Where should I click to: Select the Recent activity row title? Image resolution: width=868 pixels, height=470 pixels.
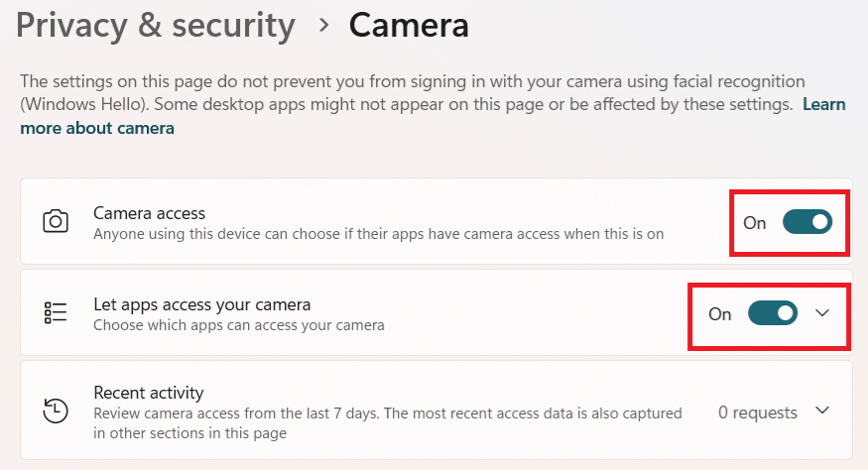point(148,393)
